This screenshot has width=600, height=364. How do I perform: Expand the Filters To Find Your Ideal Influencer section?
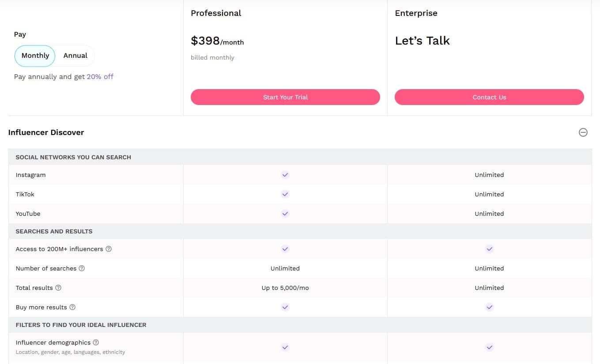[x=81, y=325]
